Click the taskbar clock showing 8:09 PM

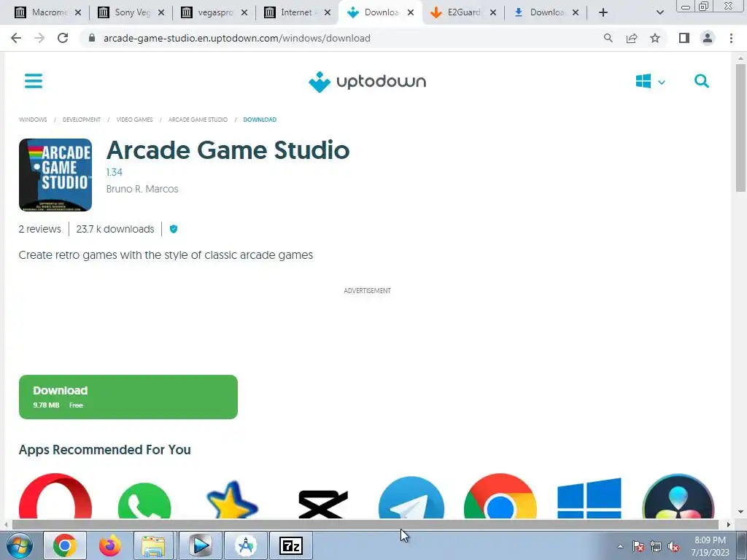click(x=710, y=546)
